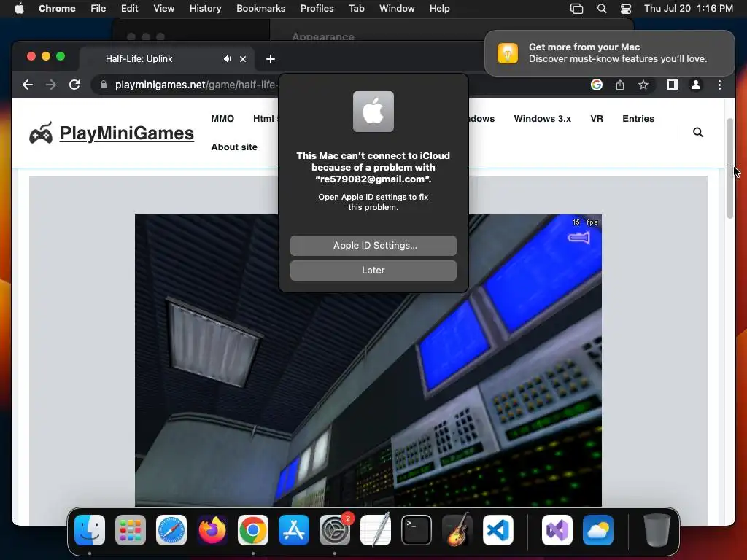Click the address bar URL
This screenshot has height=560, width=747.
click(196, 85)
